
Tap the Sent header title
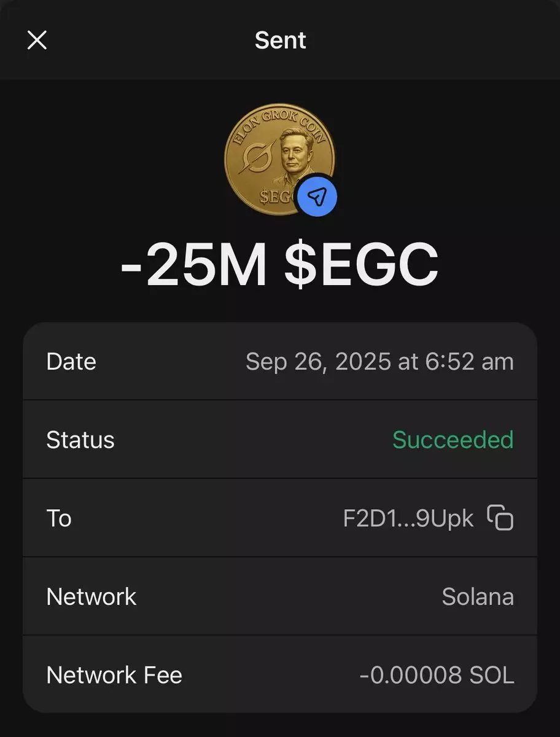click(x=280, y=41)
